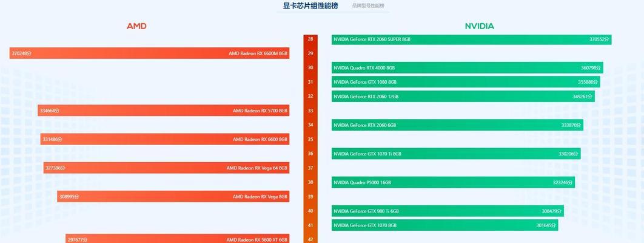Open the NVIDIA GeForce GTX 1080 8GB entry
Viewport: 644px width, 243px height.
[466, 82]
